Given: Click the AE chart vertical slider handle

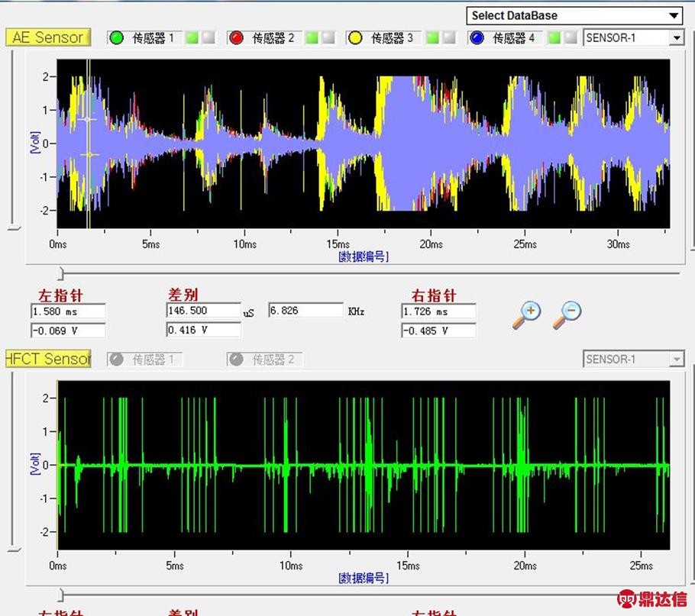Looking at the screenshot, I should pyautogui.click(x=15, y=228).
